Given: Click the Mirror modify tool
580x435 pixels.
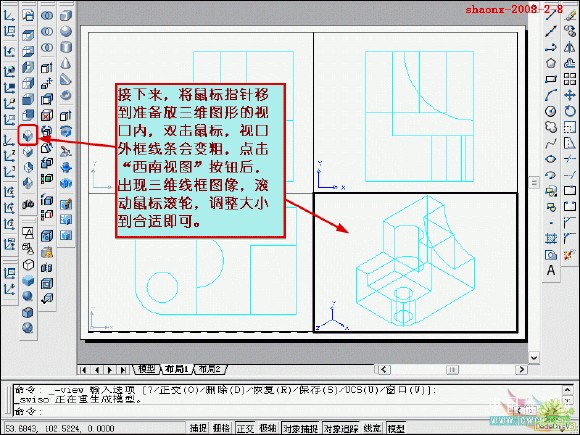Looking at the screenshot, I should pyautogui.click(x=570, y=47).
